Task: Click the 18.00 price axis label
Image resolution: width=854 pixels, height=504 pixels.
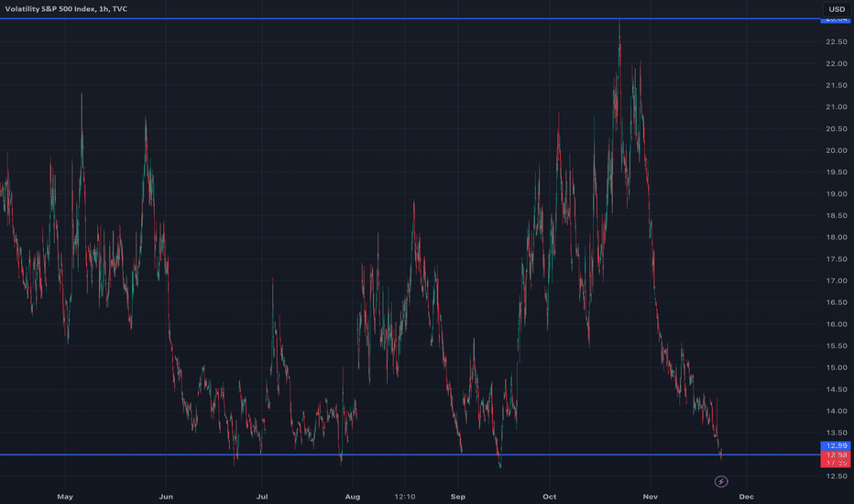Action: click(x=837, y=237)
